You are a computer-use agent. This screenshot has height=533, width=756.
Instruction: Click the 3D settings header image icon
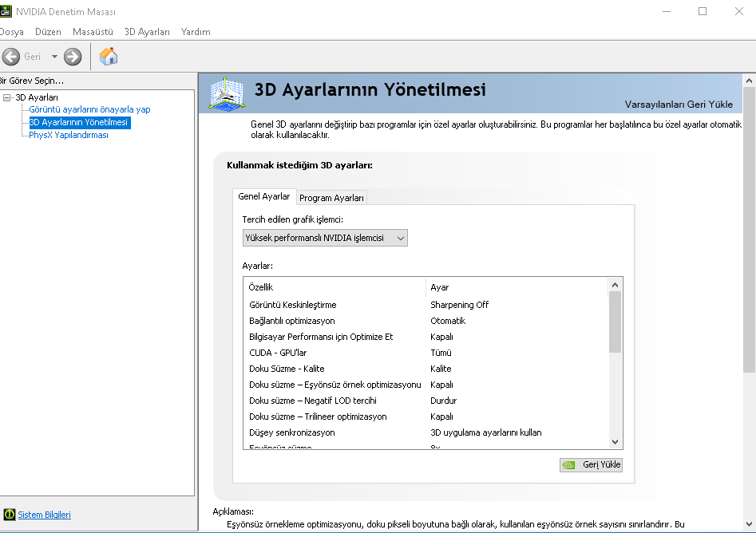pyautogui.click(x=227, y=93)
